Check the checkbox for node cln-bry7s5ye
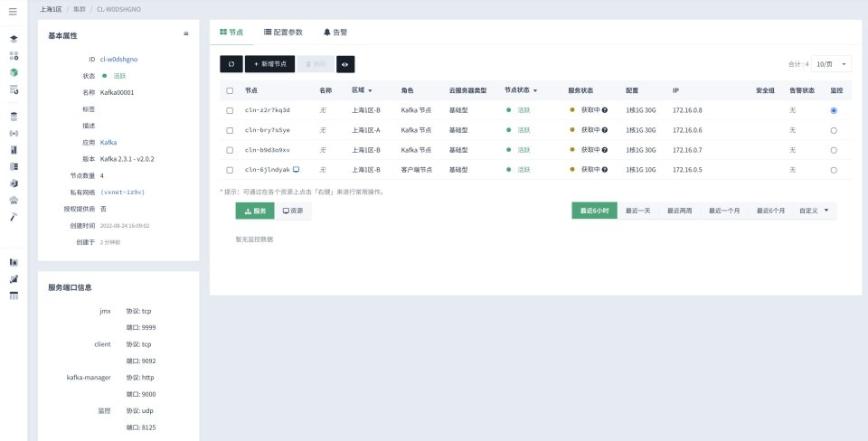Image resolution: width=868 pixels, height=441 pixels. coord(230,130)
